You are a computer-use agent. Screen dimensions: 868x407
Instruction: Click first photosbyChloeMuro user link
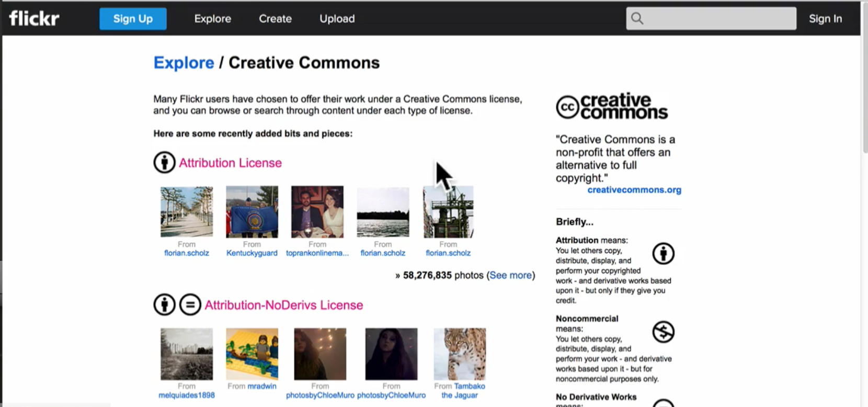point(320,395)
